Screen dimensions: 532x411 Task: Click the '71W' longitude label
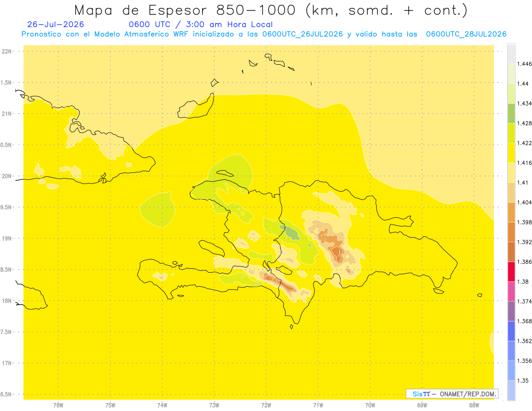pyautogui.click(x=318, y=405)
